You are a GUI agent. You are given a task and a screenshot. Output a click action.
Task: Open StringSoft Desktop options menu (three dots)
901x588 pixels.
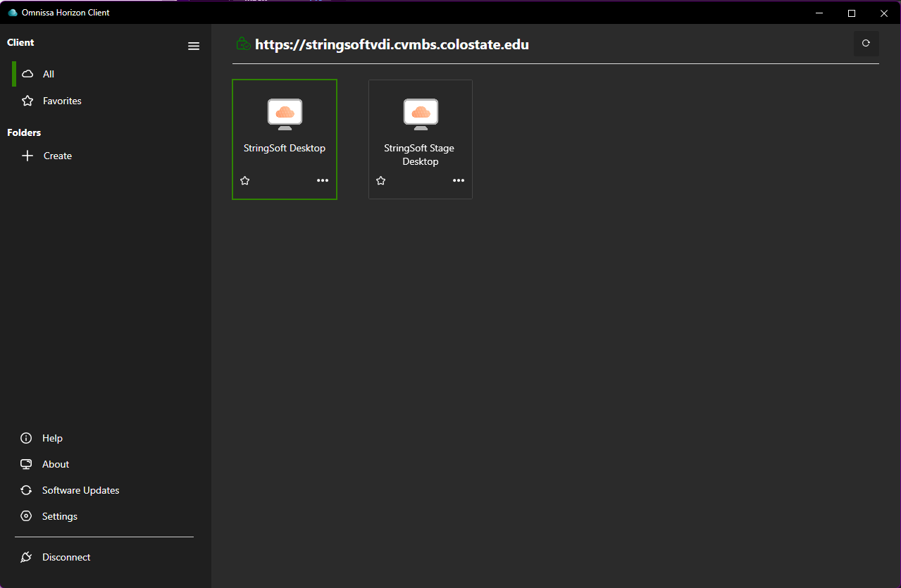pos(323,180)
